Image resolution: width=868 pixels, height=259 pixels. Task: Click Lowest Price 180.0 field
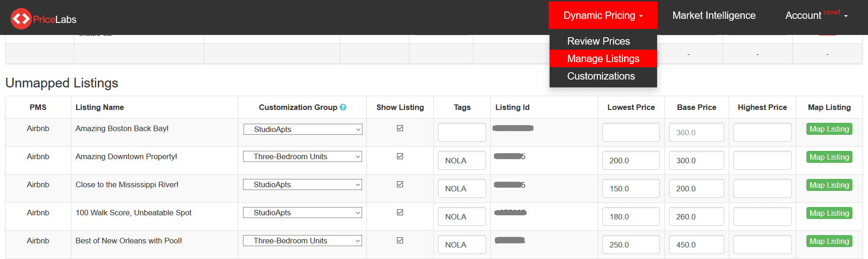631,217
